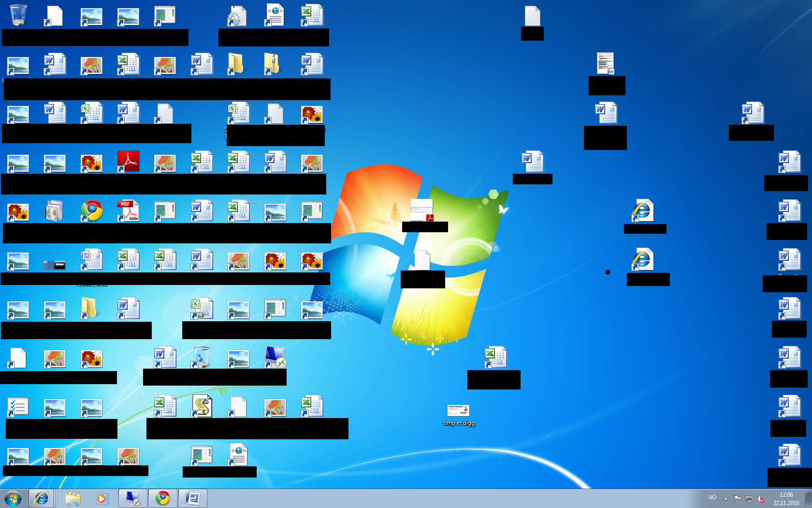Select the Remote Desktop shortcut on the desktop

[x=275, y=357]
